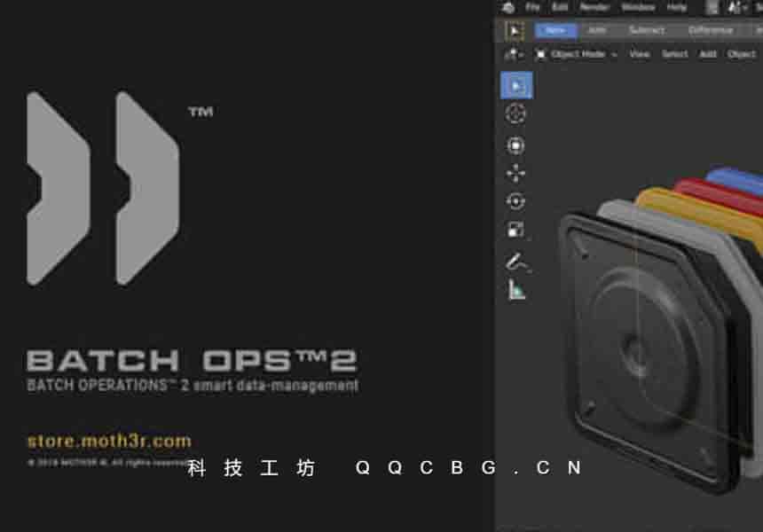
Task: Select the 3D Cursor tool
Action: [x=515, y=113]
